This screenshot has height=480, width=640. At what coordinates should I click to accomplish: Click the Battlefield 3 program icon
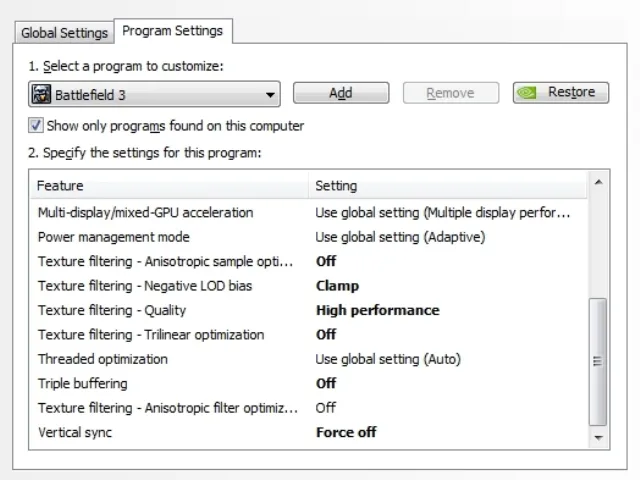click(41, 94)
